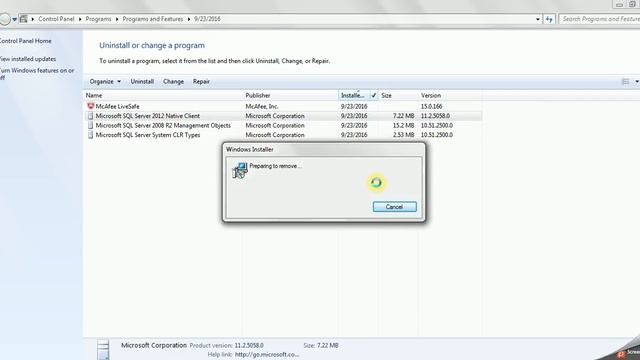Screen dimensions: 640x360
Task: Sort by the Name column header
Action: 163,96
